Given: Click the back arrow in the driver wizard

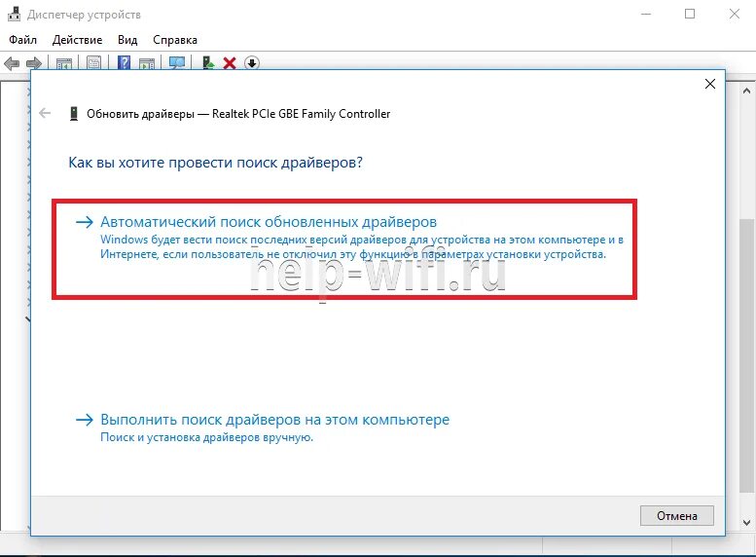Looking at the screenshot, I should coord(45,113).
